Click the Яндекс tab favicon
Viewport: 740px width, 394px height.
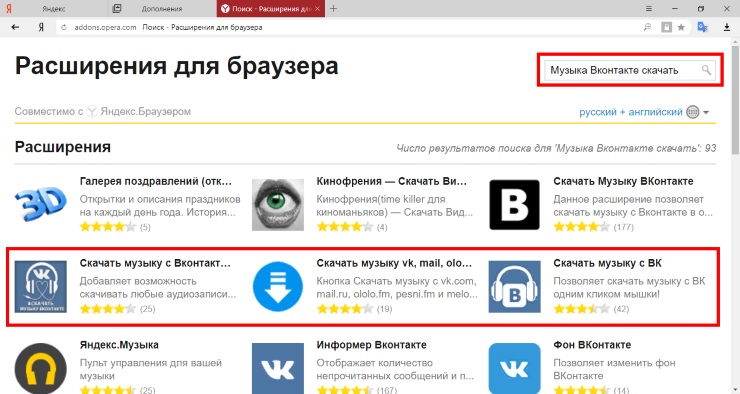pyautogui.click(x=8, y=8)
